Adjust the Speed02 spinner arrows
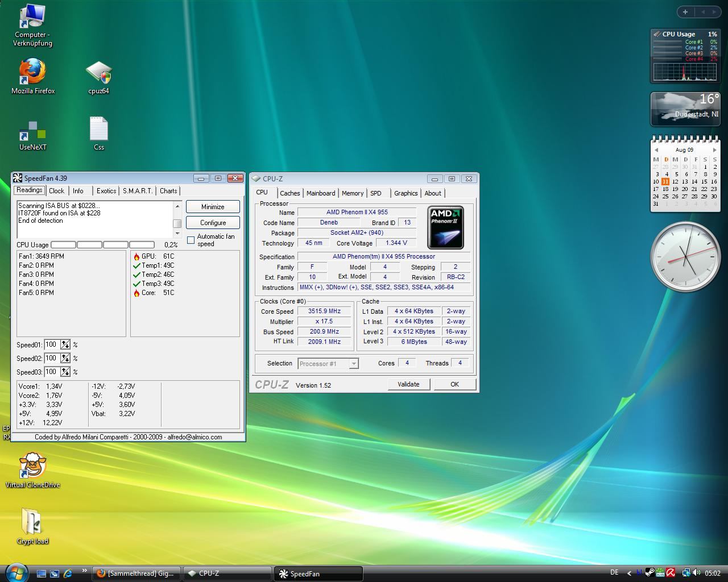728x582 pixels. (65, 358)
